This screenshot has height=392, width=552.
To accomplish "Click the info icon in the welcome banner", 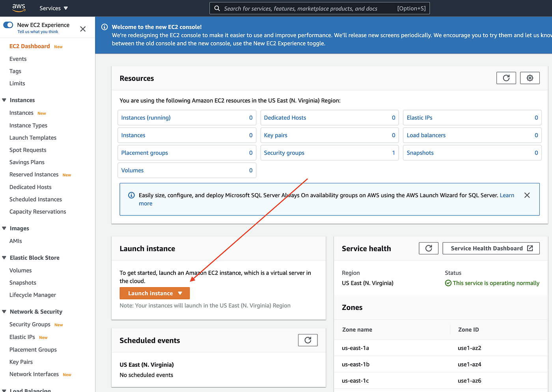I will click(x=104, y=27).
